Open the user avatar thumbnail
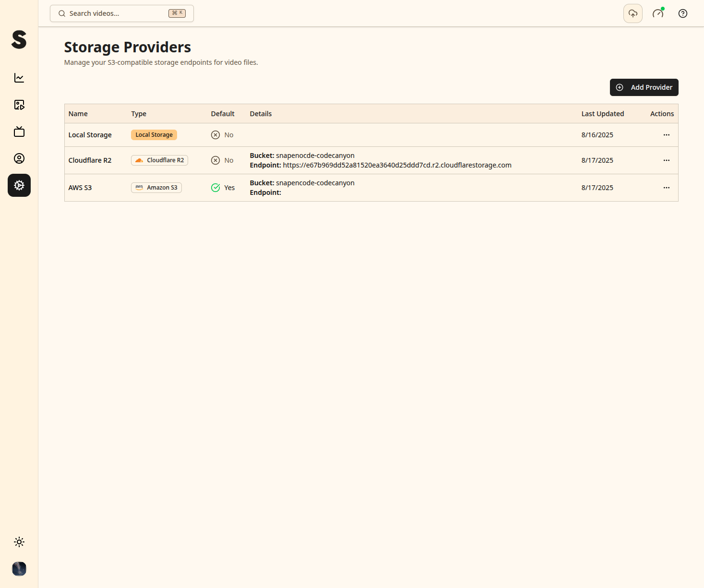This screenshot has height=588, width=704. tap(19, 569)
